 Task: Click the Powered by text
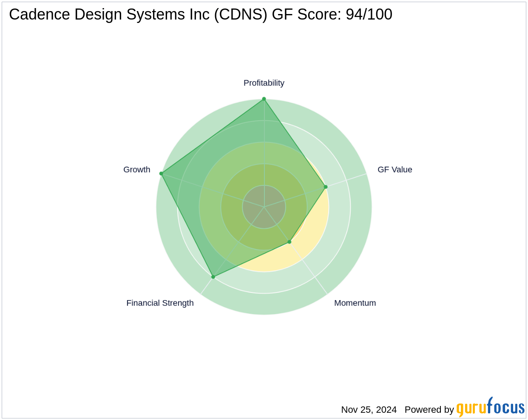tap(429, 410)
